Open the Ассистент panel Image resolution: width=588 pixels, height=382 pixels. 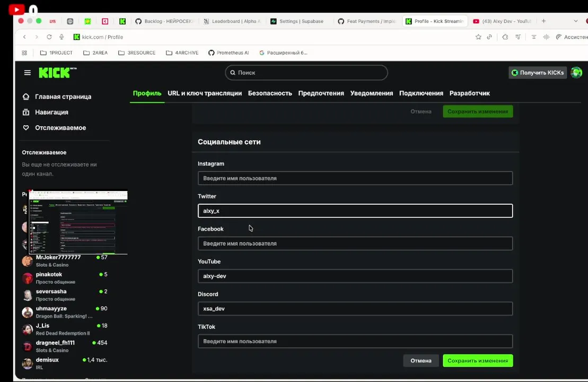tap(572, 37)
